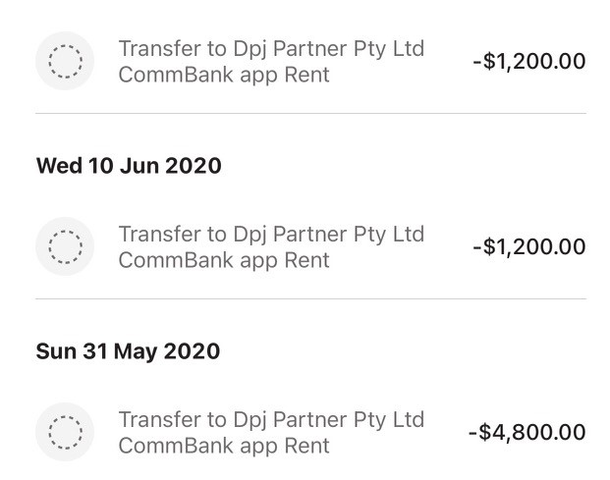Click 'CommBank app Rent' text under 10 Jun
Viewport: 610px width, 480px height.
[x=224, y=260]
